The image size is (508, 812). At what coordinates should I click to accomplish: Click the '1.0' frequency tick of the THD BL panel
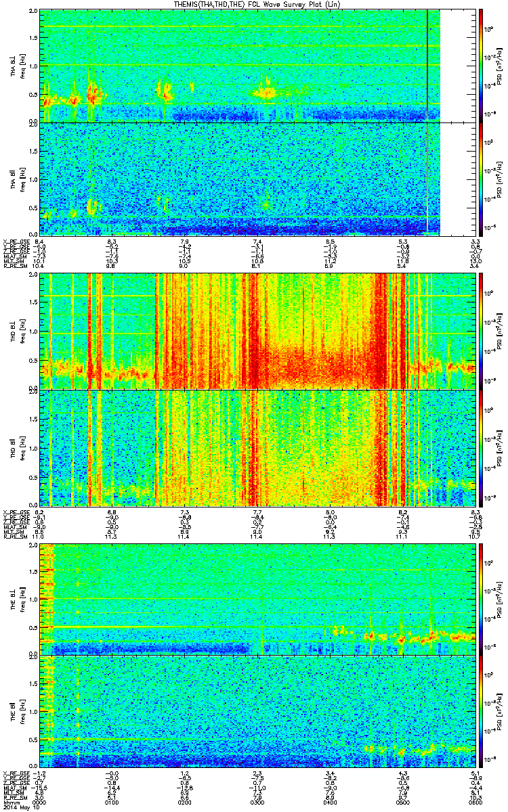[33, 332]
